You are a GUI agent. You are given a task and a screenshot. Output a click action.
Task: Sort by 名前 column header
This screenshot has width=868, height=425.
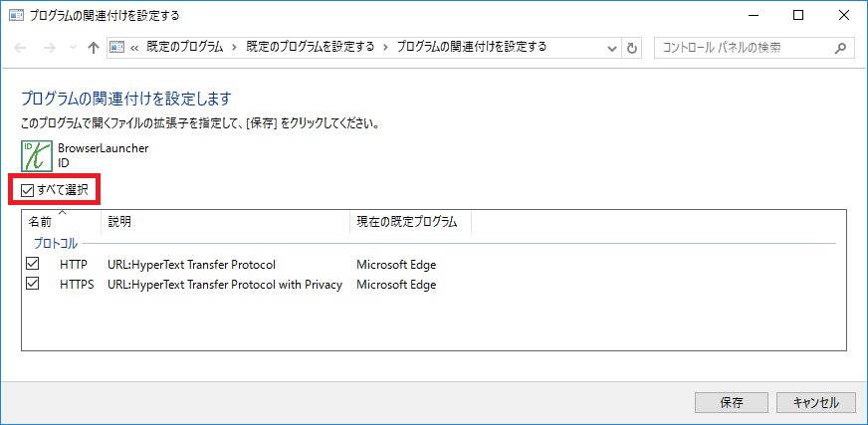pos(41,222)
